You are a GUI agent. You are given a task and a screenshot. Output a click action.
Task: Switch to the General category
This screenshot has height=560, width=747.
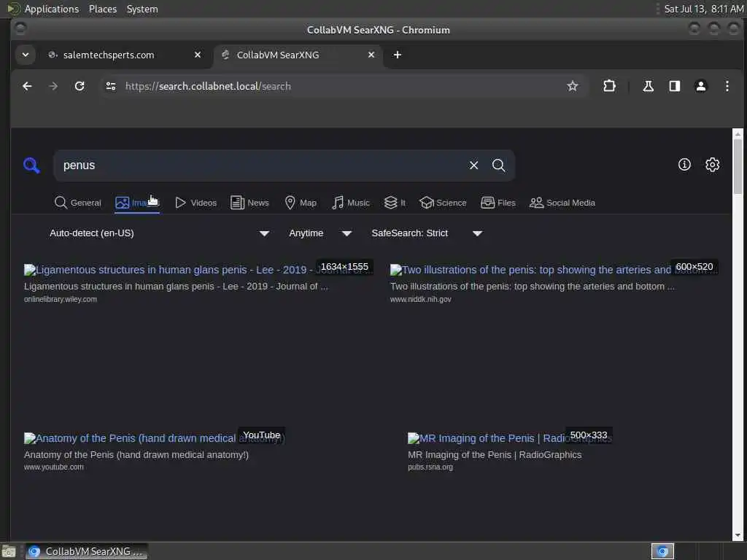coord(77,203)
